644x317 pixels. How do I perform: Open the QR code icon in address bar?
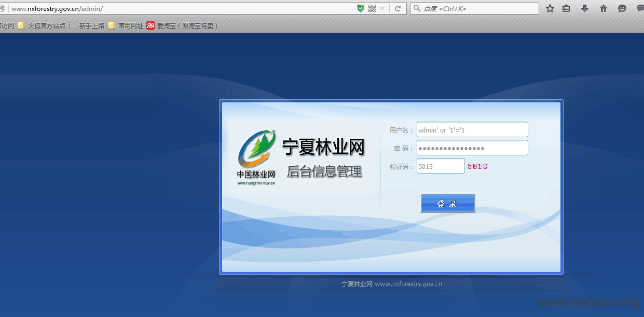pos(372,8)
